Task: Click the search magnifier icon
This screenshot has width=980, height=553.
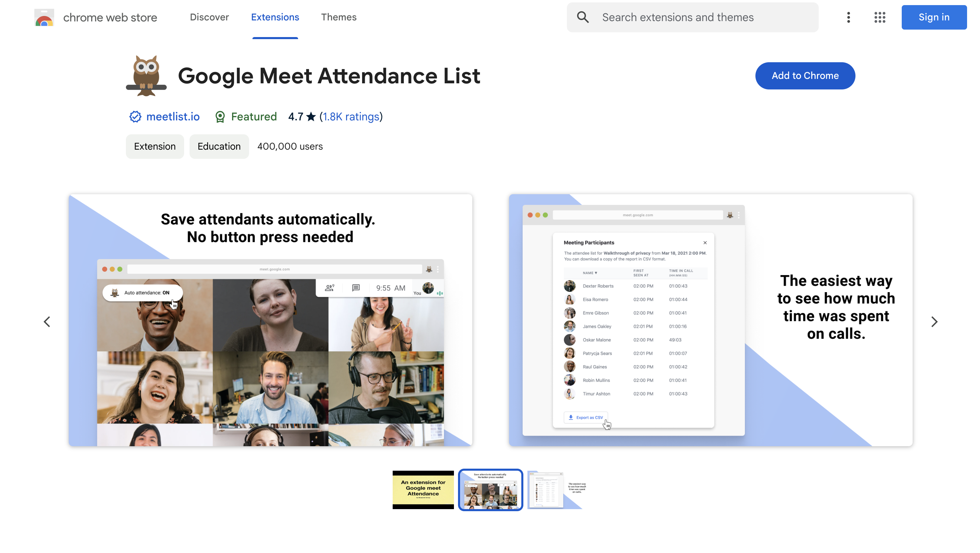Action: point(583,17)
